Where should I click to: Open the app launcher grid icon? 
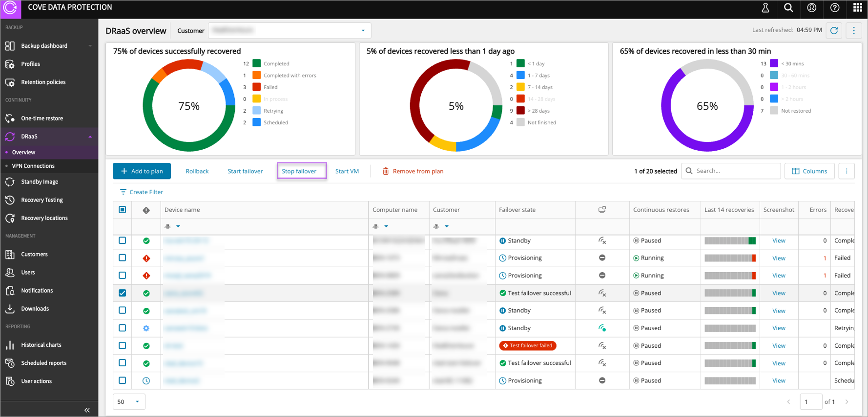pyautogui.click(x=857, y=8)
